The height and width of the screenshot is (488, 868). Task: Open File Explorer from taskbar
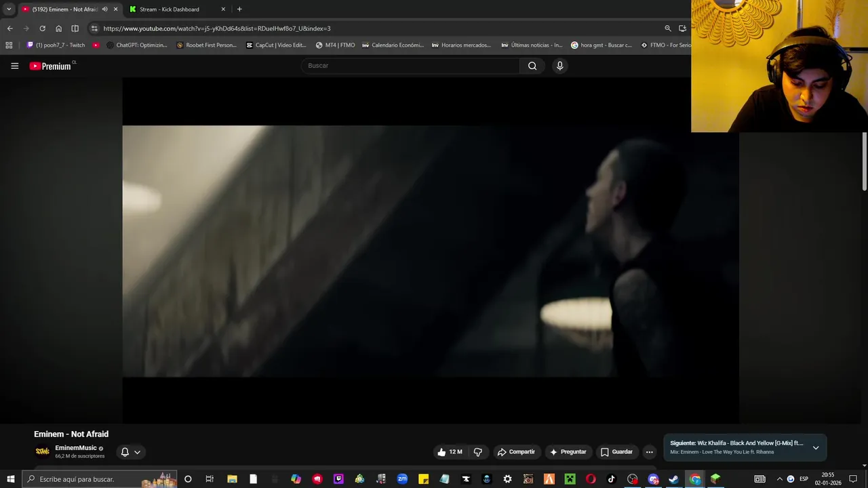tap(232, 479)
